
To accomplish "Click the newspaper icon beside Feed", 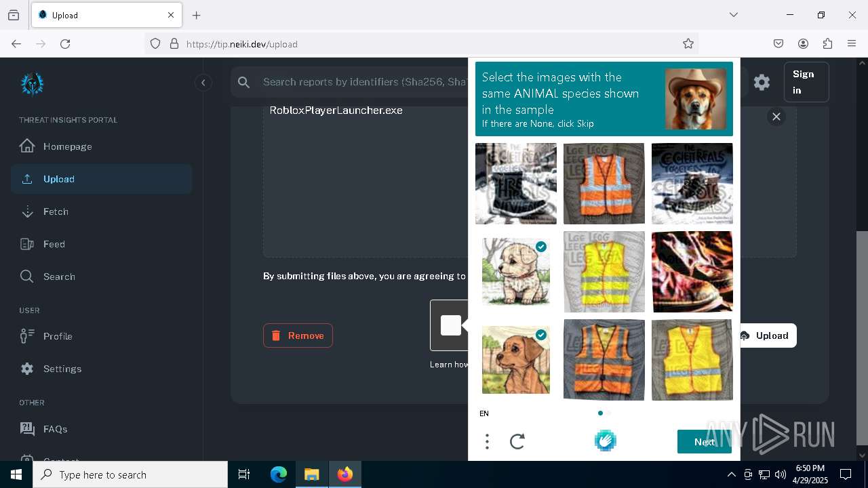I will click(x=27, y=244).
